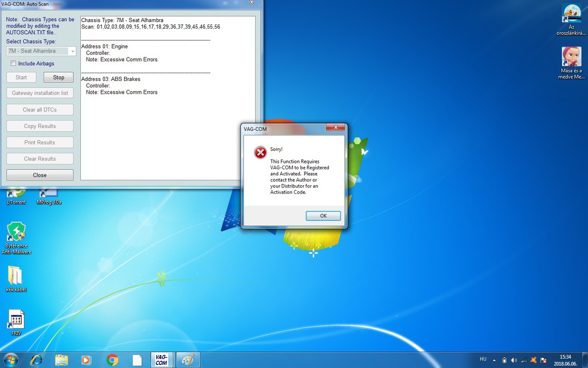Click the AUTOSCAN.TXT note text
Image resolution: width=588 pixels, height=368 pixels.
tap(40, 26)
